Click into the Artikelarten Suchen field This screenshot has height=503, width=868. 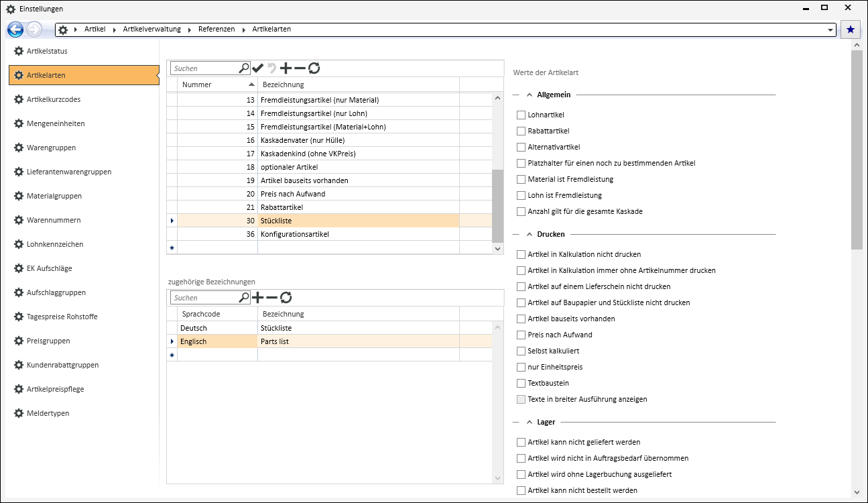[x=204, y=68]
